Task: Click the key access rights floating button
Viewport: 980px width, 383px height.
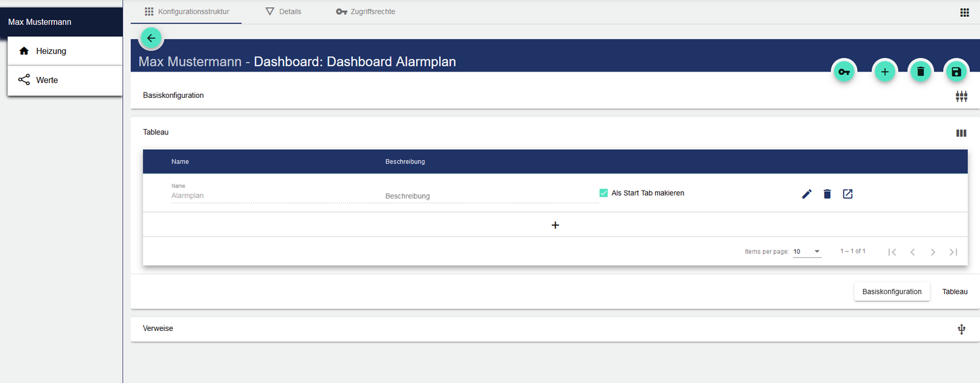Action: coord(844,71)
